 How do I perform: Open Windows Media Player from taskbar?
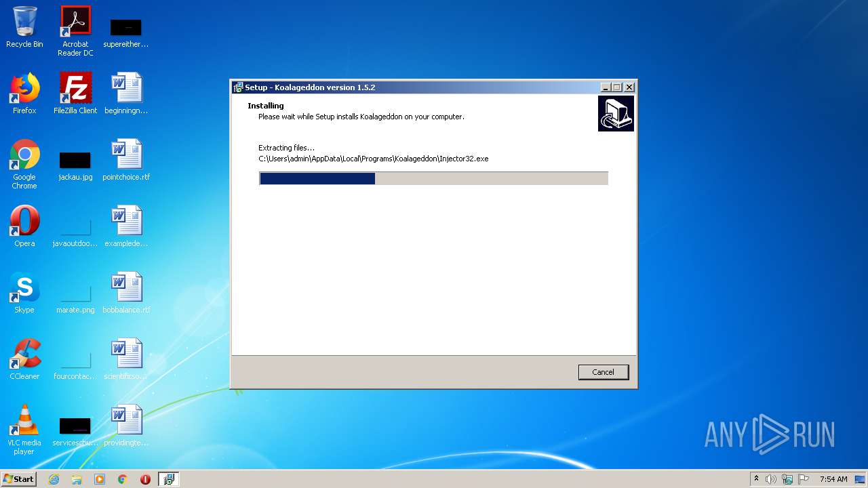pos(100,479)
